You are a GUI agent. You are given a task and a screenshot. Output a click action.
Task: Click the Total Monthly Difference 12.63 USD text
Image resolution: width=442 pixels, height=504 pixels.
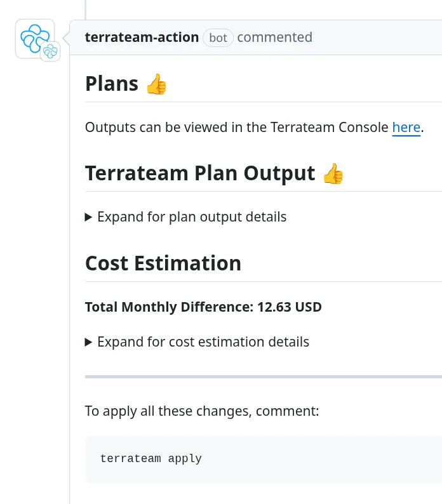(x=203, y=307)
